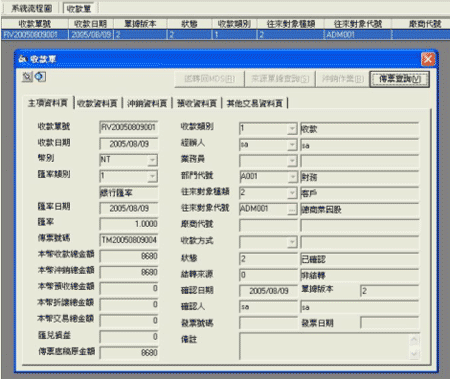Image resolution: width=450 pixels, height=379 pixels.
Task: Click the 傳票號碼 field TM20050809004
Action: tap(129, 240)
